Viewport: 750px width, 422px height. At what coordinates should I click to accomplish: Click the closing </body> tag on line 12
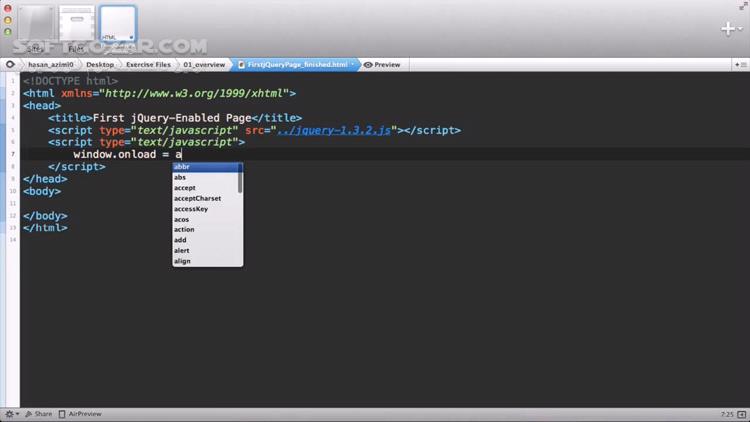[x=45, y=216]
